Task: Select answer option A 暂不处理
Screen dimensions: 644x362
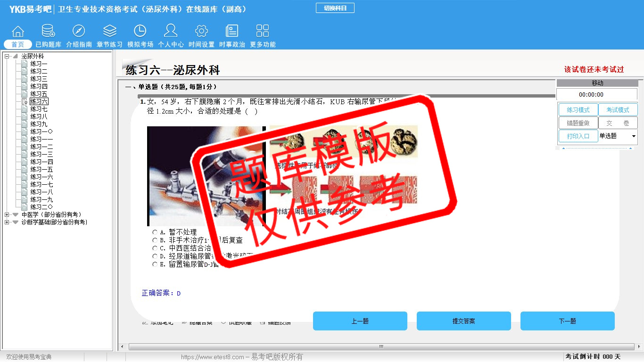Action: coord(155,232)
